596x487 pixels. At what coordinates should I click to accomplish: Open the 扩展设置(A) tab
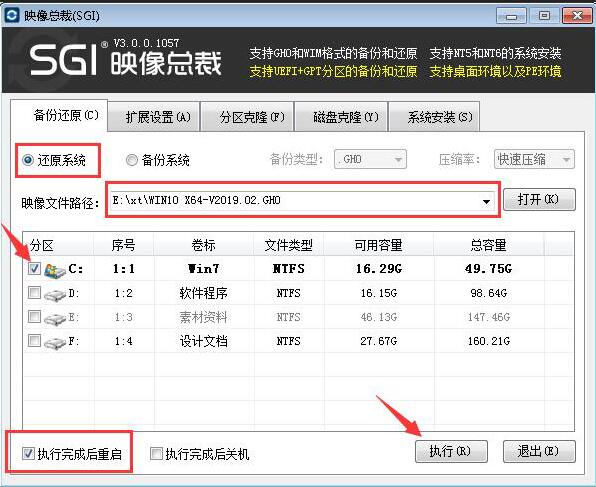coord(154,117)
